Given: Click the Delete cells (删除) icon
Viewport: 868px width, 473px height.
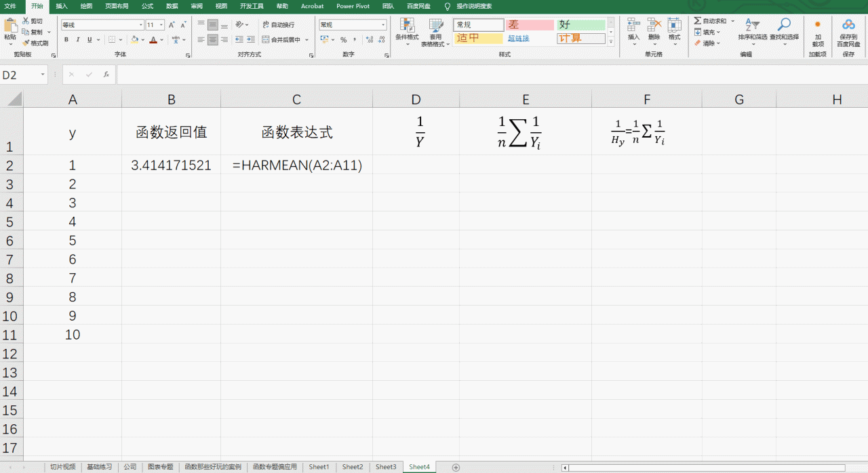Looking at the screenshot, I should coord(654,26).
